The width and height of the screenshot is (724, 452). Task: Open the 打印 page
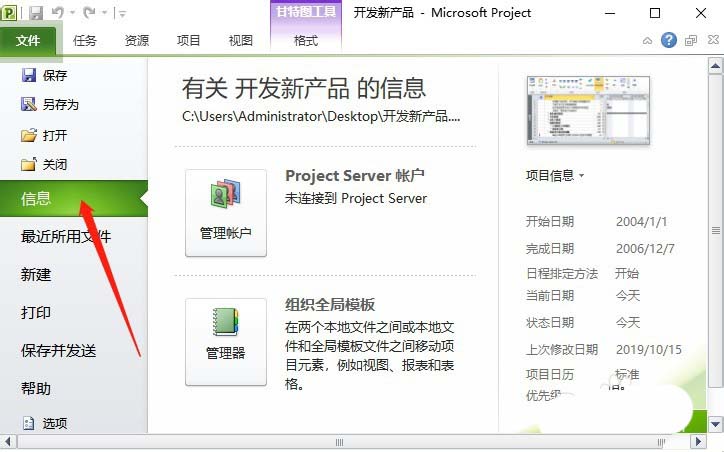tap(36, 313)
